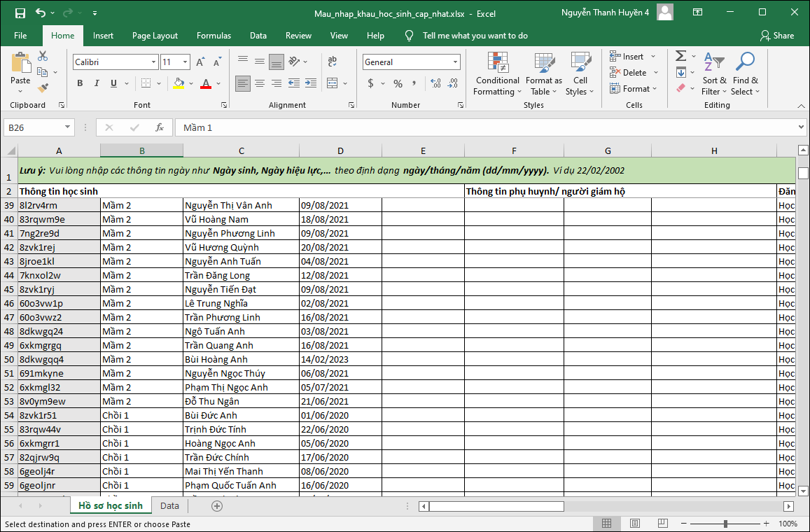Open Sort & Filter options
810x532 pixels.
714,74
